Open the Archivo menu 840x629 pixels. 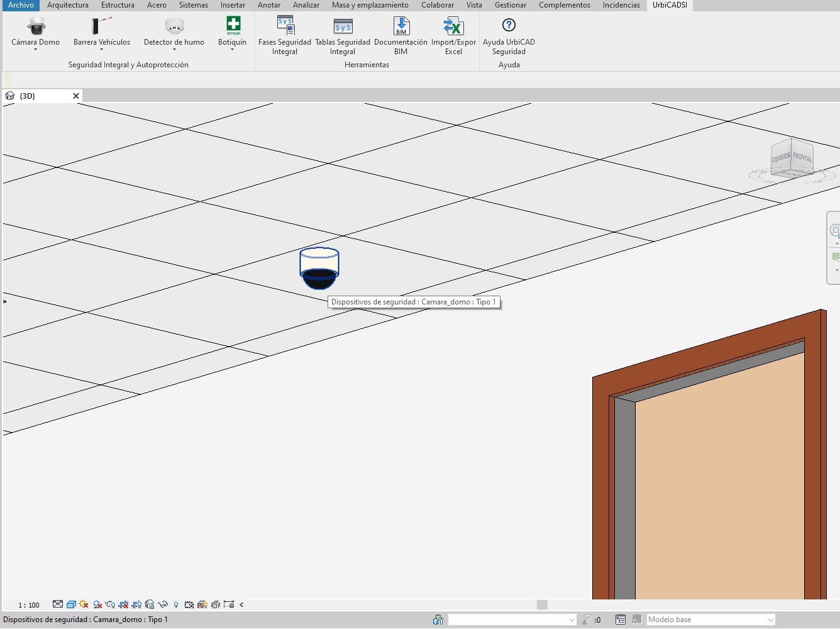(21, 5)
